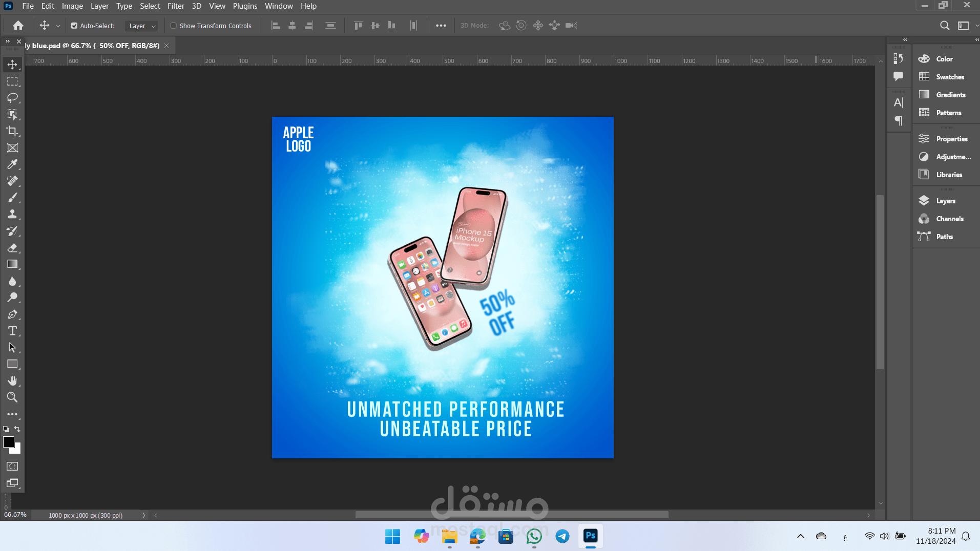
Task: Open the Window menu
Action: (279, 6)
